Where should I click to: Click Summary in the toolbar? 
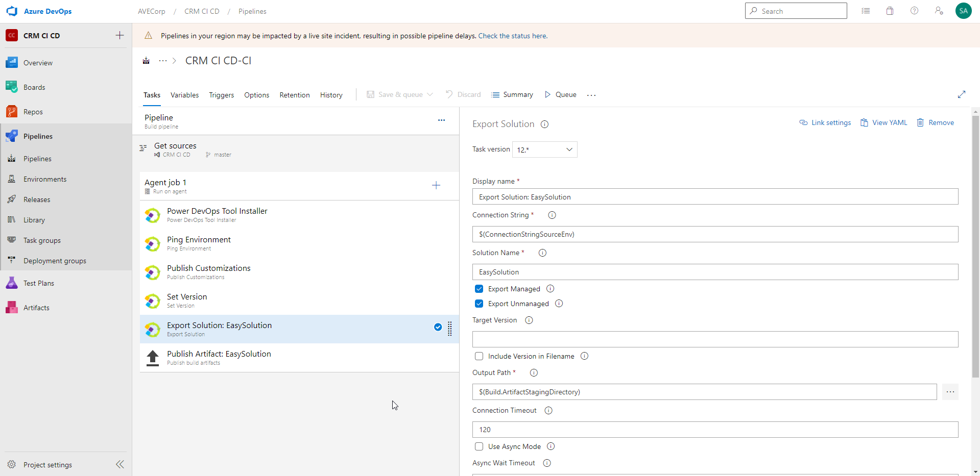[512, 94]
